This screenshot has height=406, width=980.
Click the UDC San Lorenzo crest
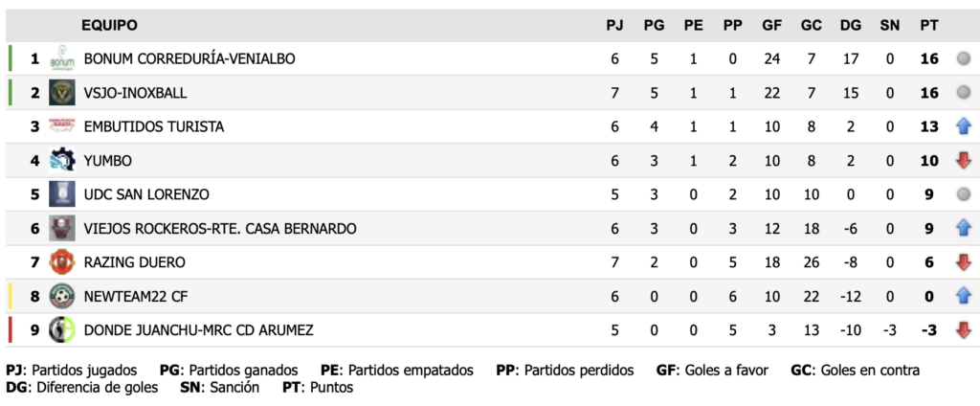tap(62, 194)
